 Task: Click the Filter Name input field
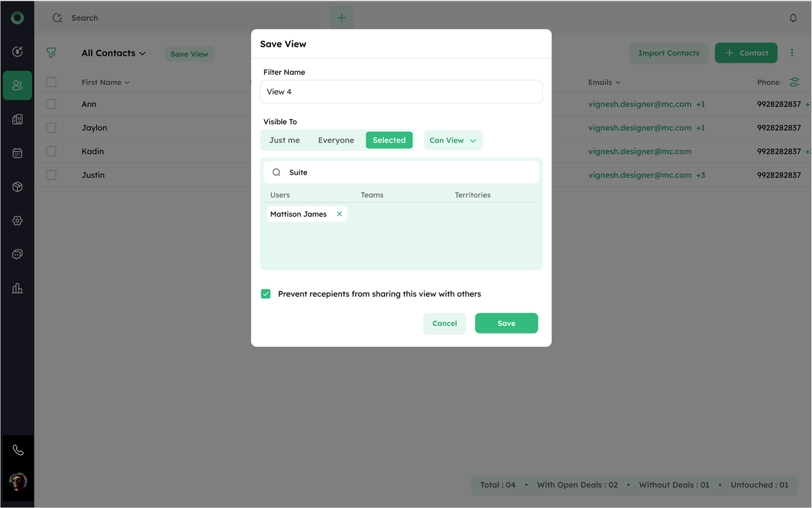click(401, 92)
